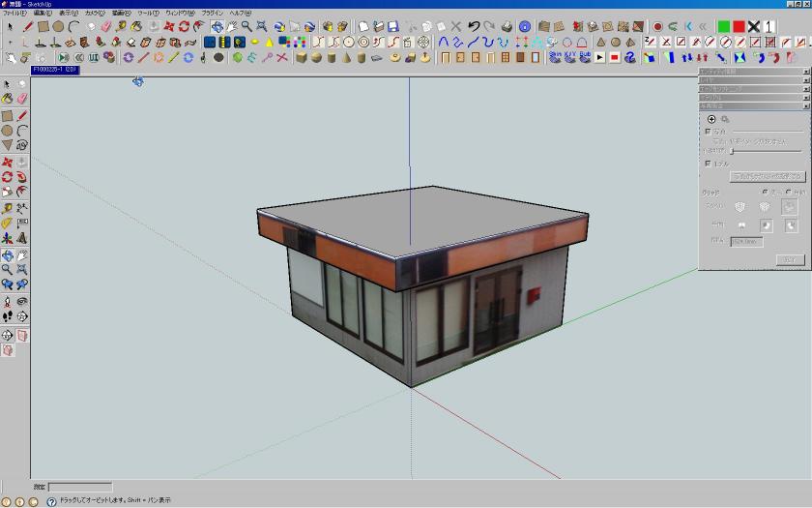Expand the third collapsed panel header in right tray

tap(755, 89)
